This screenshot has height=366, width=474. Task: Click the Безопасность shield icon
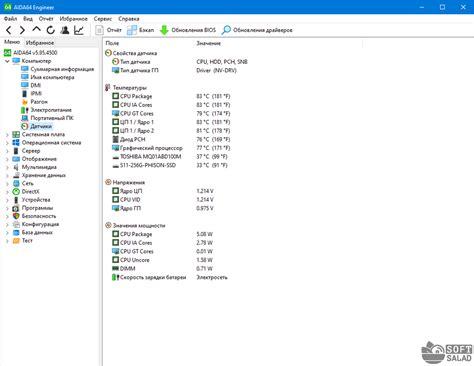(16, 216)
